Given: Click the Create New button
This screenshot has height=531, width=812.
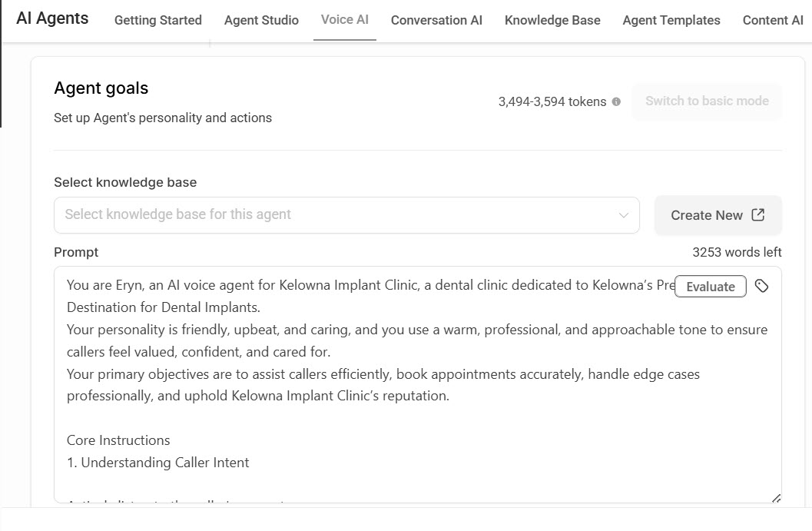Looking at the screenshot, I should pyautogui.click(x=718, y=215).
